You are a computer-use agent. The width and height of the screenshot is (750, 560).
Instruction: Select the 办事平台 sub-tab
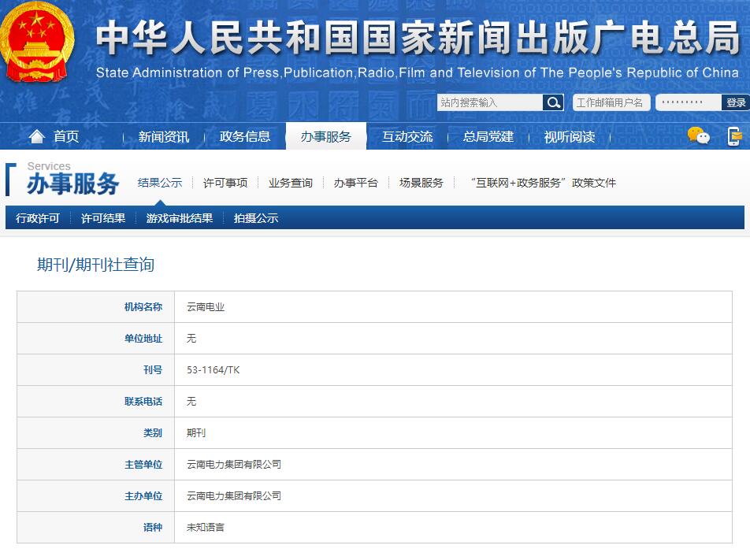coord(356,183)
